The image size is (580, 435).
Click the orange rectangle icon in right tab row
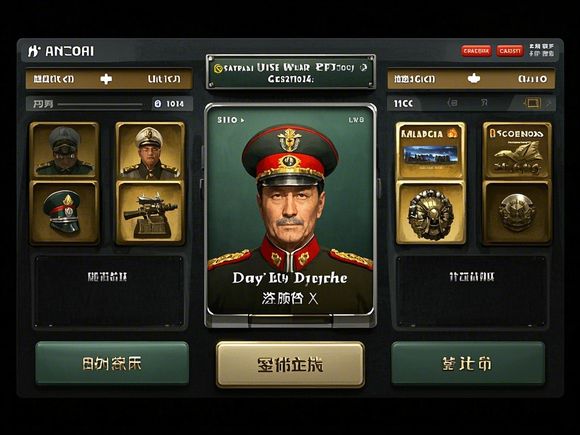532,103
